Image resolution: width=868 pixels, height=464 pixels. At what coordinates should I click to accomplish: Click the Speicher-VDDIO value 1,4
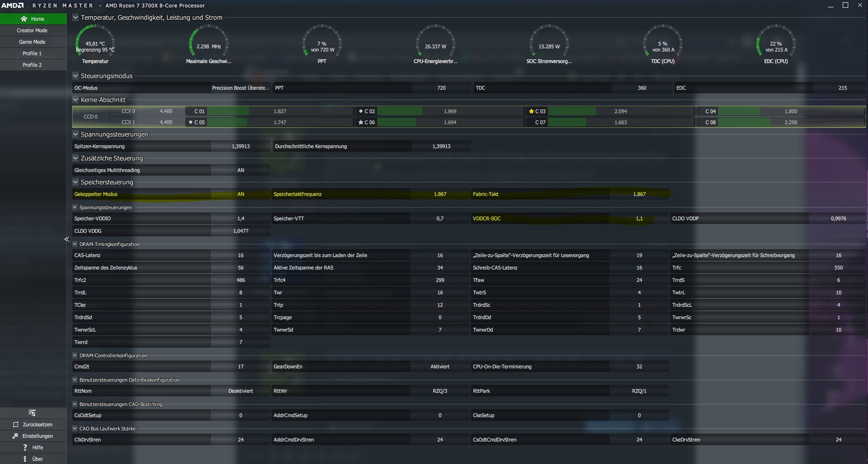(241, 218)
